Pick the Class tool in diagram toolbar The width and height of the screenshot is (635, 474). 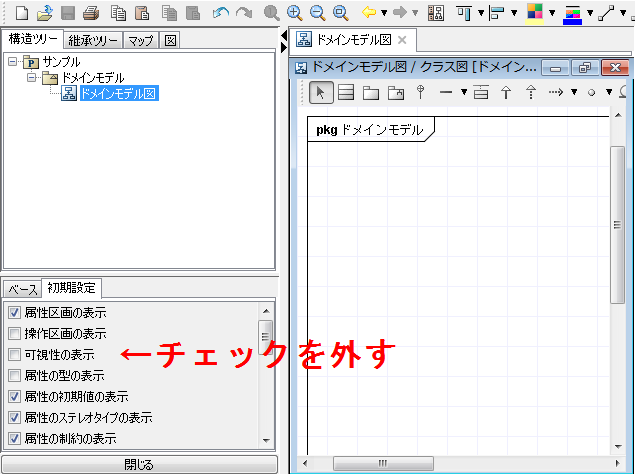[x=346, y=93]
